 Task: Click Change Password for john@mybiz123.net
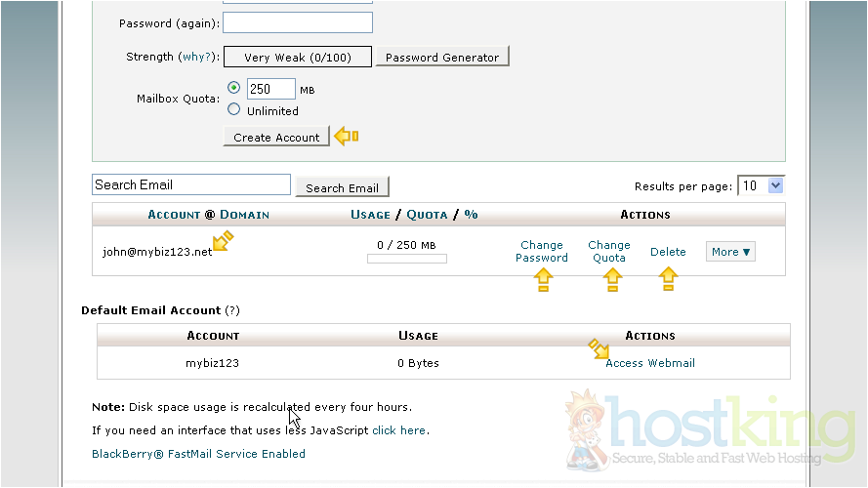[542, 252]
